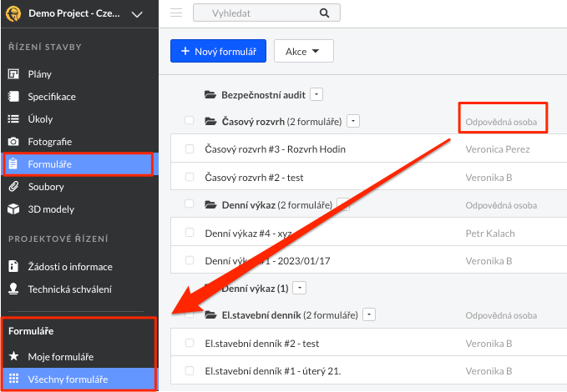Tick checkbox for Časový rozvrh #3 row
The image size is (567, 392).
(190, 149)
